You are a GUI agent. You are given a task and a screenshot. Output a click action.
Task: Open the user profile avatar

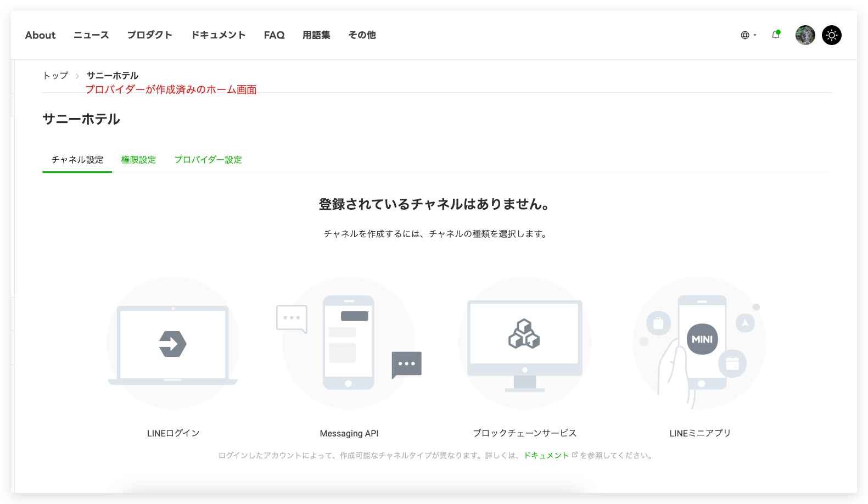pyautogui.click(x=805, y=35)
